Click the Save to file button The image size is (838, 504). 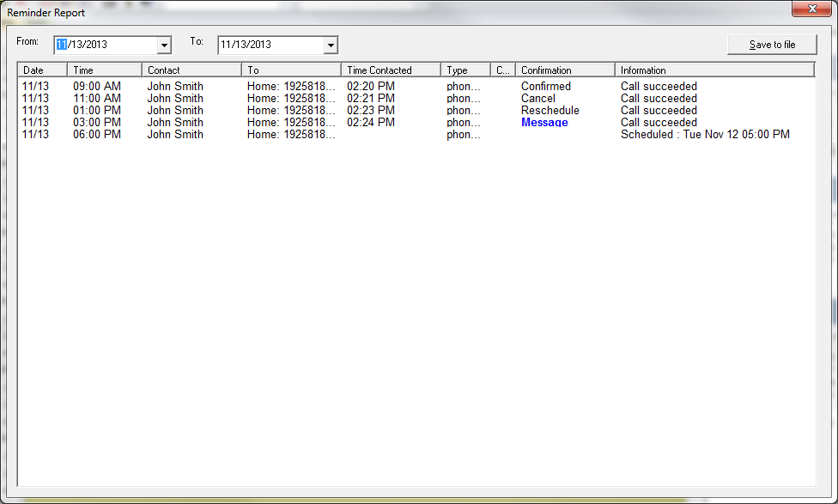tap(772, 45)
